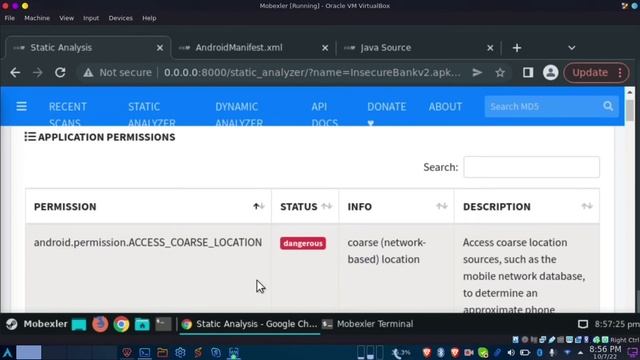Go back in browser history
The width and height of the screenshot is (640, 360).
[x=15, y=73]
